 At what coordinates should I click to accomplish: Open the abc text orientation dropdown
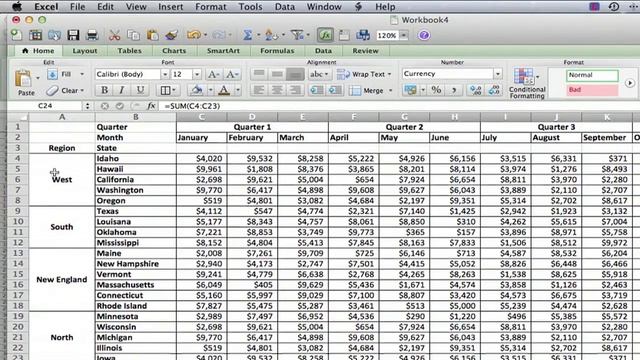coord(326,74)
